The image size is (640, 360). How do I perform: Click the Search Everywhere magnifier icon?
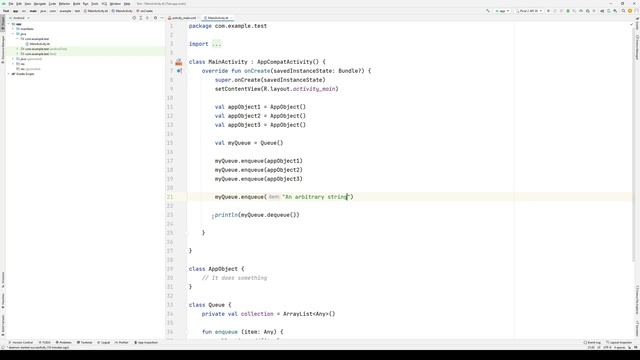pyautogui.click(x=623, y=11)
